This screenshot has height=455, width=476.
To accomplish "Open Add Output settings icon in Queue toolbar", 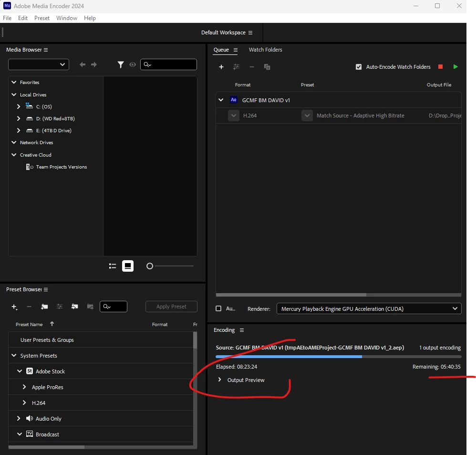I will coord(237,67).
